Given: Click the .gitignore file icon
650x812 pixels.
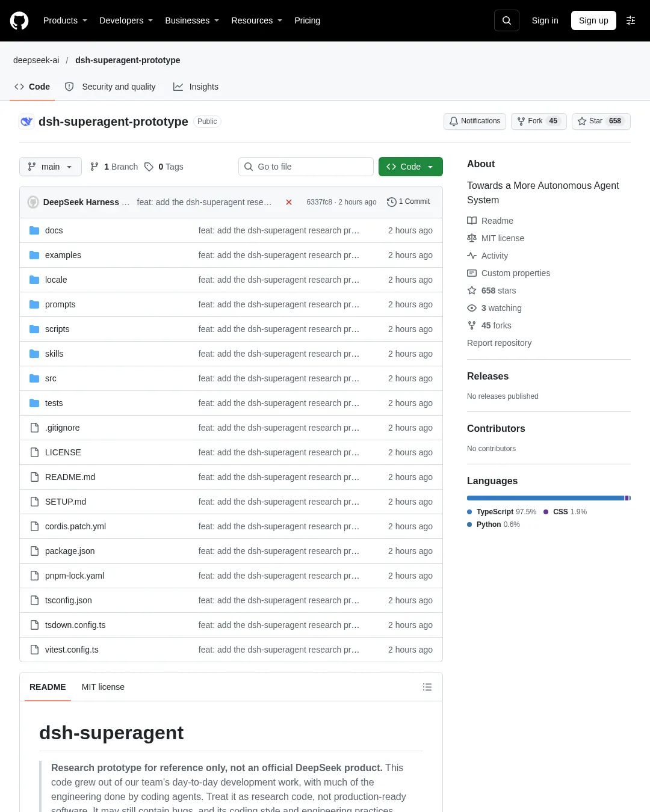Looking at the screenshot, I should (34, 428).
